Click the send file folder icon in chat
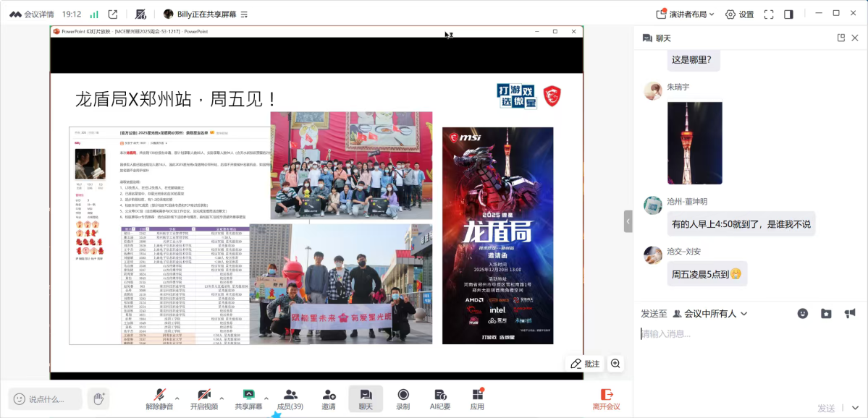 pyautogui.click(x=826, y=313)
